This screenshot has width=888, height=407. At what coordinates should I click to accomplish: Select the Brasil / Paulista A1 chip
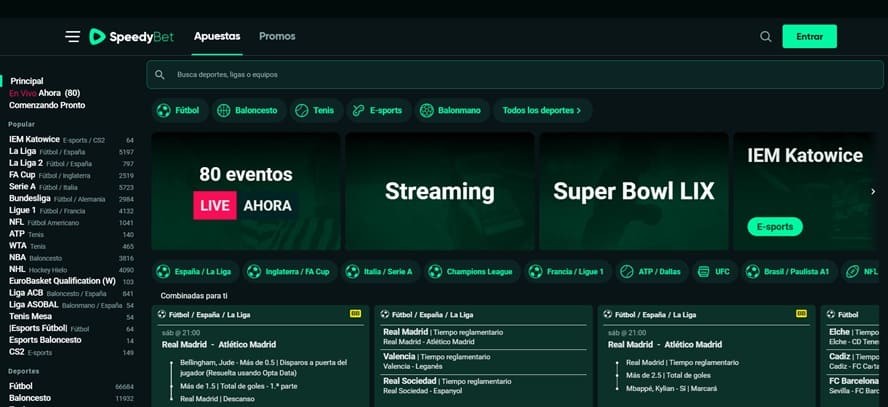tap(789, 272)
